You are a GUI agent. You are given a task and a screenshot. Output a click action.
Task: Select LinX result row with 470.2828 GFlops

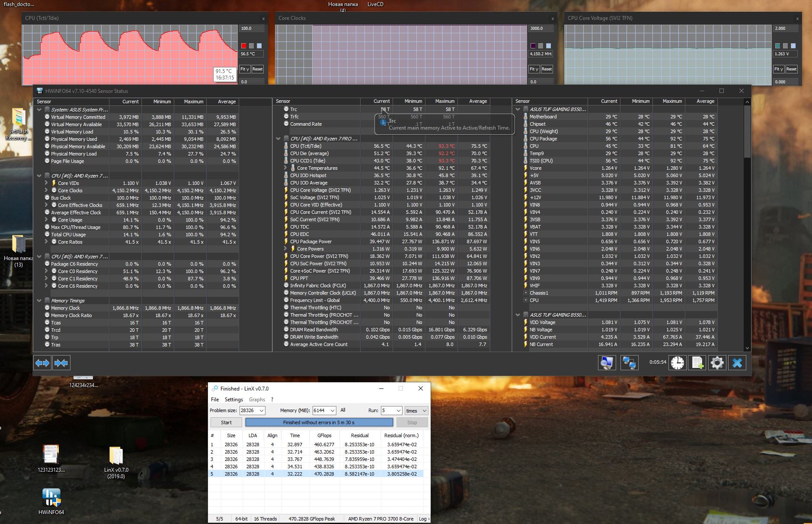(x=316, y=474)
